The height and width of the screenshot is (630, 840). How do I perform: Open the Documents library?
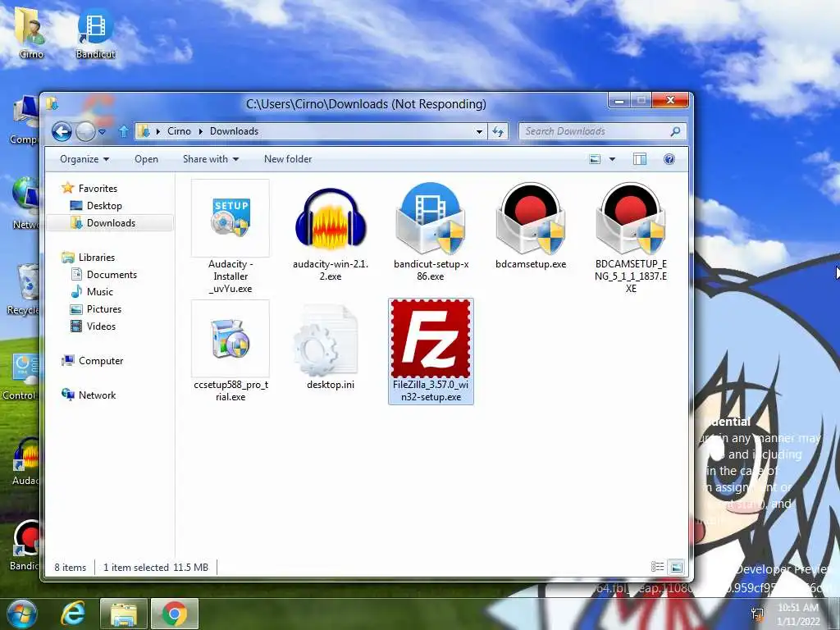click(112, 275)
